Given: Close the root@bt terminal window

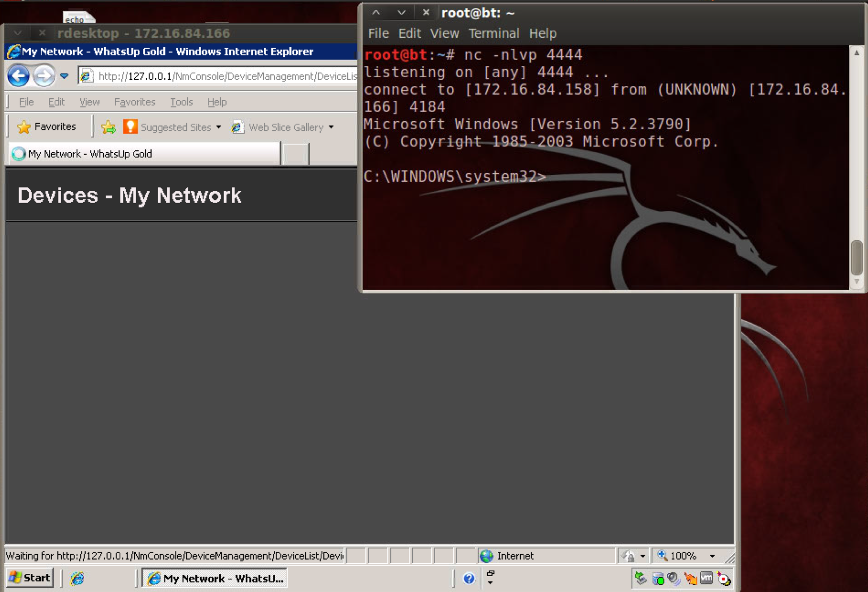Looking at the screenshot, I should point(425,12).
